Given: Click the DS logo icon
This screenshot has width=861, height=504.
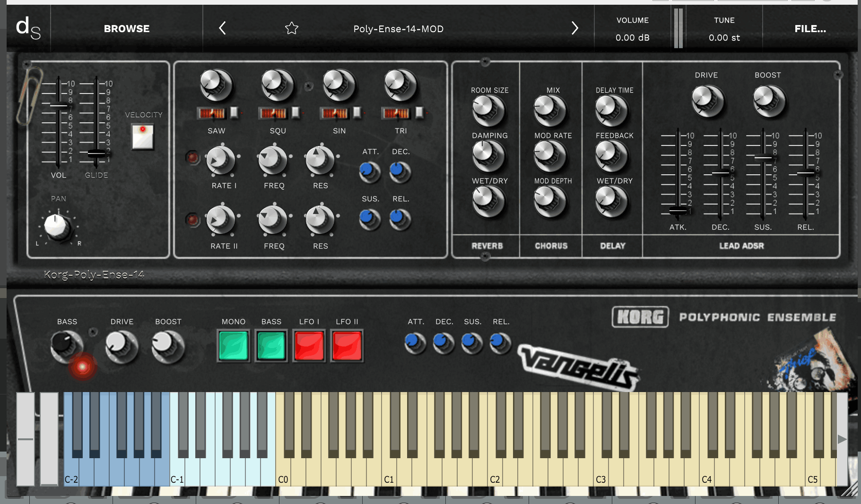Looking at the screenshot, I should [x=28, y=28].
